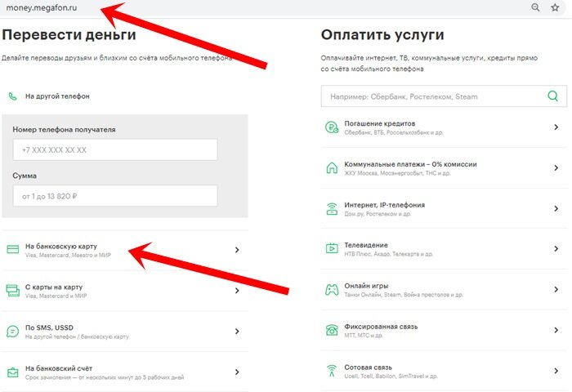Open Телевидение payment category
Screen dimensions: 572x392
click(444, 249)
